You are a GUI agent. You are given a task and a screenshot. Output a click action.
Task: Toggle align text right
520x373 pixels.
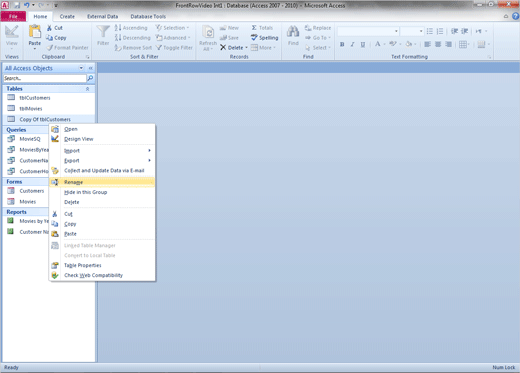(x=449, y=44)
